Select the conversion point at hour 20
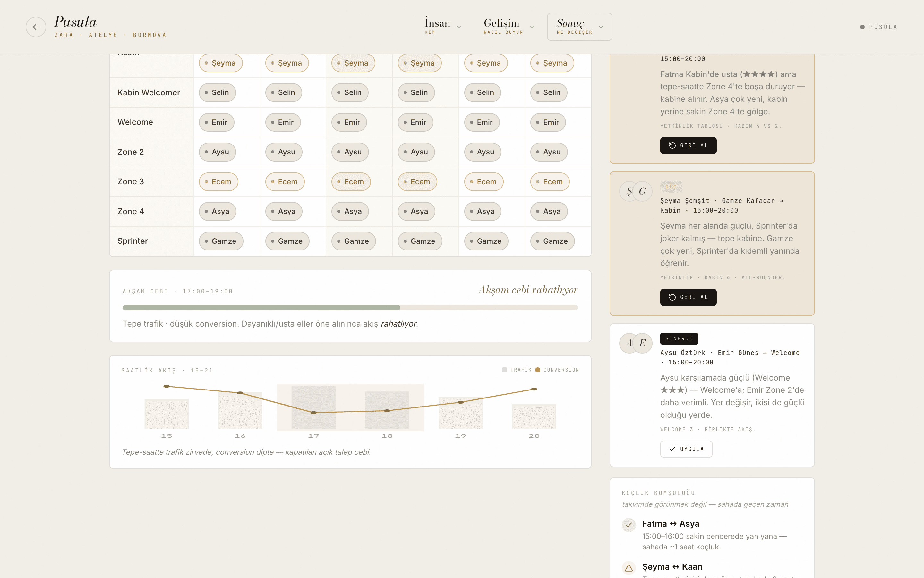Image resolution: width=924 pixels, height=578 pixels. (534, 389)
